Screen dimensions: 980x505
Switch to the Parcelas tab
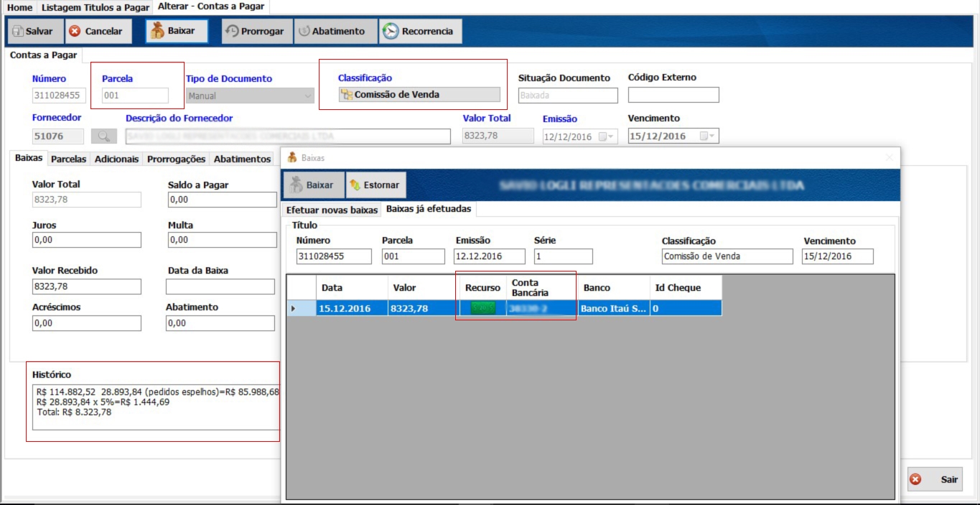tap(68, 159)
